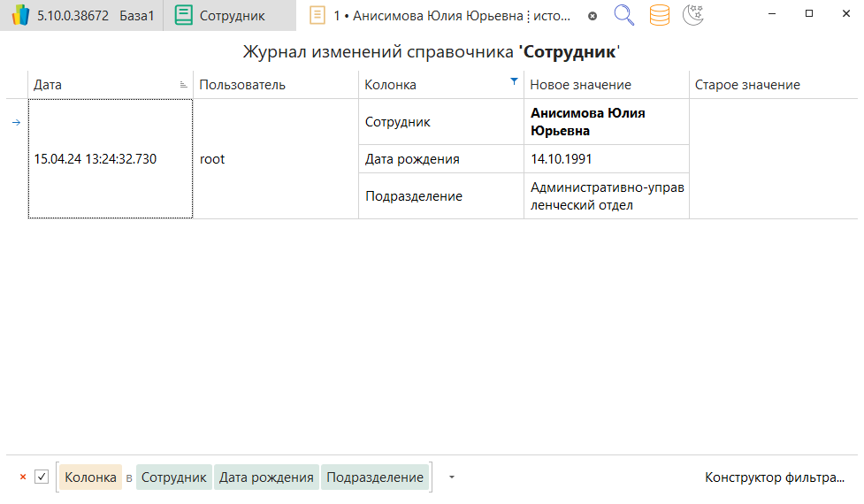The width and height of the screenshot is (864, 504).
Task: Click the blue row indicator arrow
Action: tap(16, 123)
